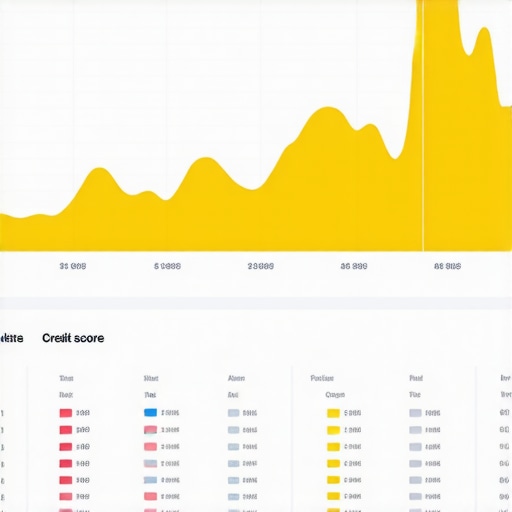Select the white vertical marker line in the yellow chart

(423, 126)
